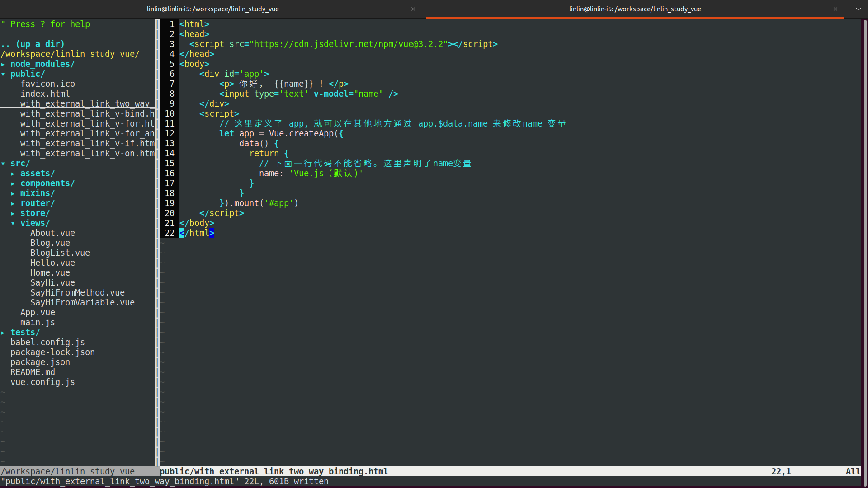
Task: Open the terminal tab dropdown menu
Action: pos(858,9)
